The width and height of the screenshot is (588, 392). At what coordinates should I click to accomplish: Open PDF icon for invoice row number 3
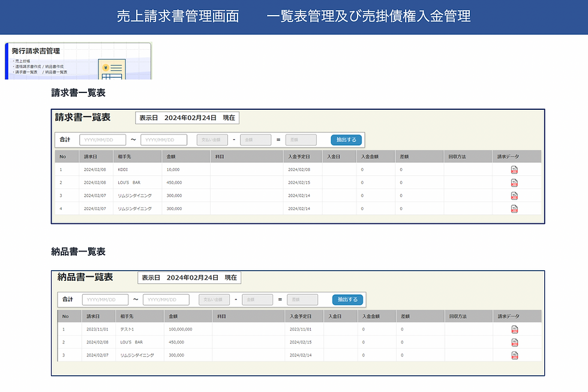514,196
